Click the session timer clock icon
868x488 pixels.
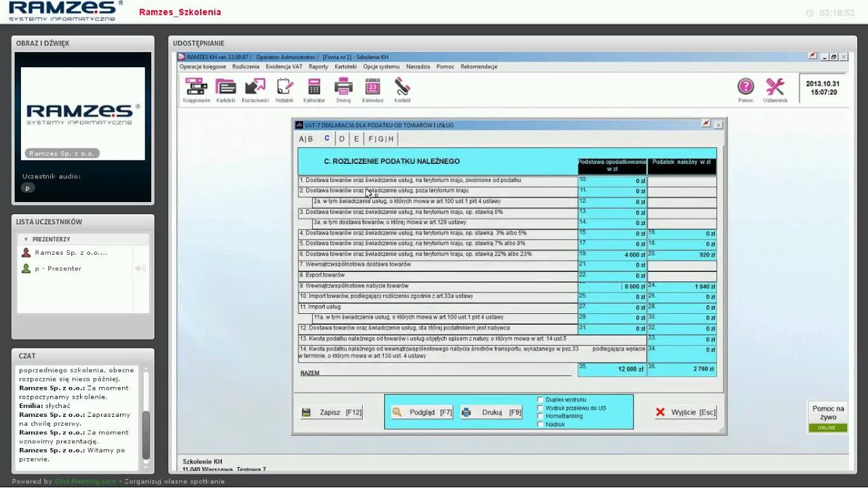coord(810,13)
